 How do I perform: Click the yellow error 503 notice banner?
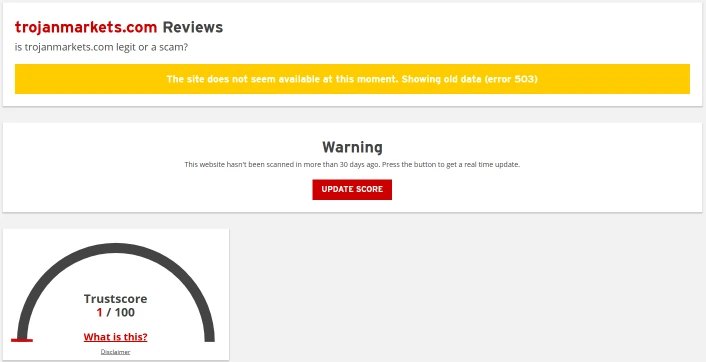tap(352, 79)
